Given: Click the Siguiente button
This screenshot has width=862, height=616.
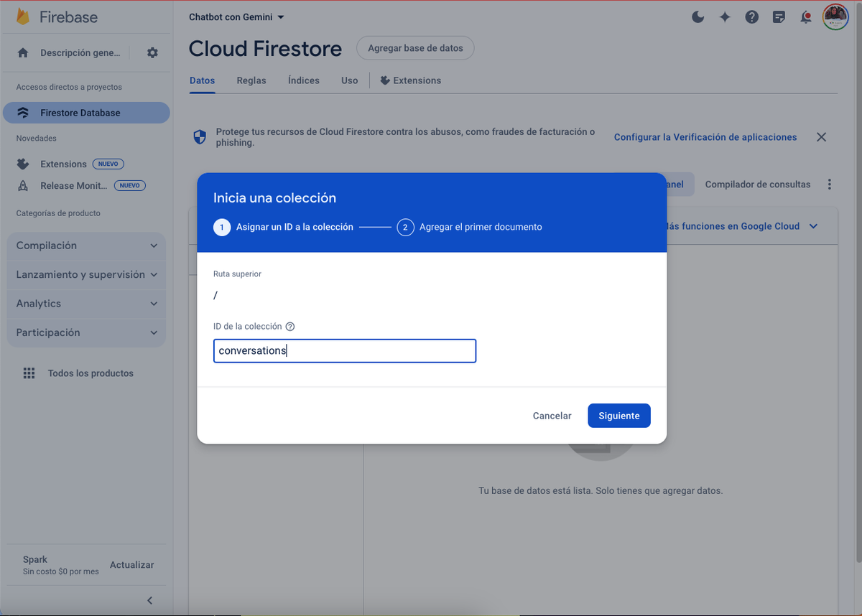Looking at the screenshot, I should [619, 416].
